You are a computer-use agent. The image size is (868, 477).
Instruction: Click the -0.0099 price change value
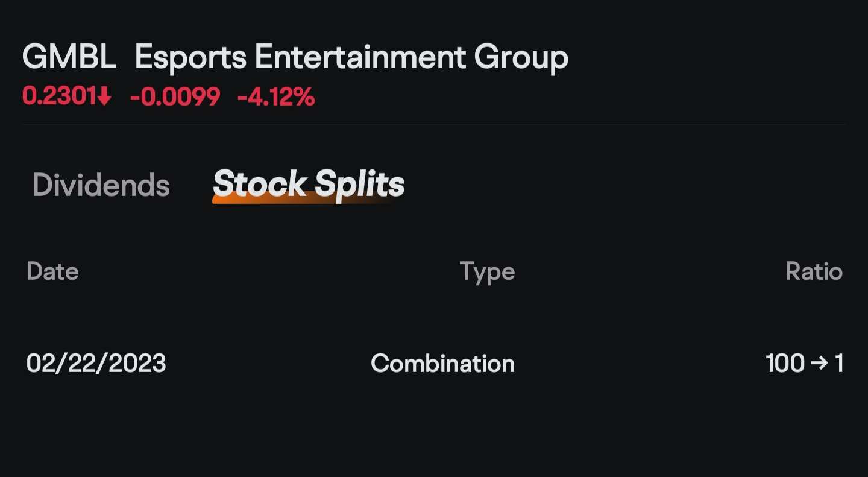coord(175,96)
